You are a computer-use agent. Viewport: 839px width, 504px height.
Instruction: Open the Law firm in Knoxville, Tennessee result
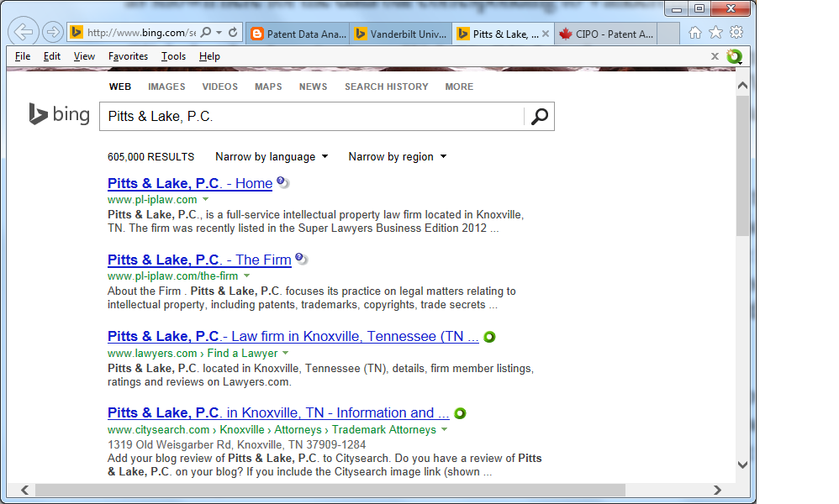(293, 336)
